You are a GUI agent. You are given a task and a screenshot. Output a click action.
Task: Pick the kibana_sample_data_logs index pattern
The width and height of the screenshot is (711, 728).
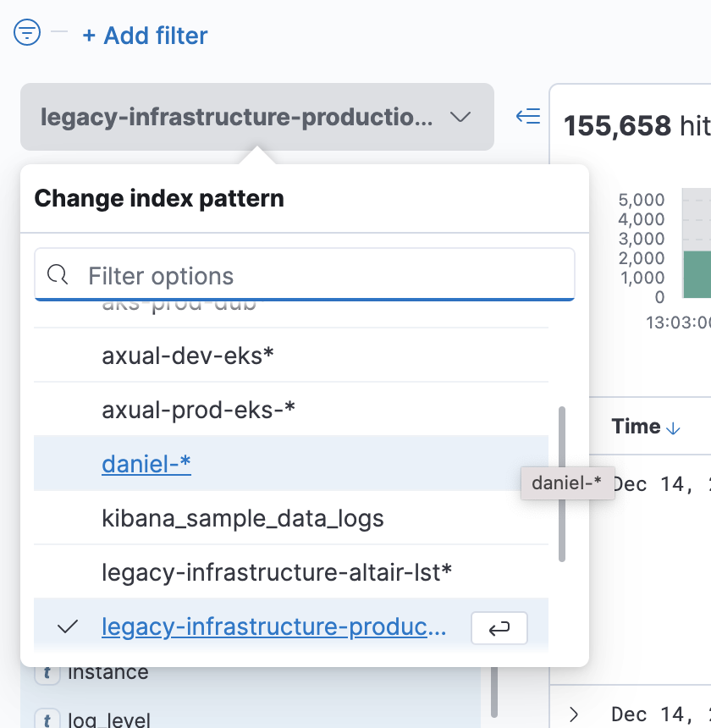[x=242, y=518]
